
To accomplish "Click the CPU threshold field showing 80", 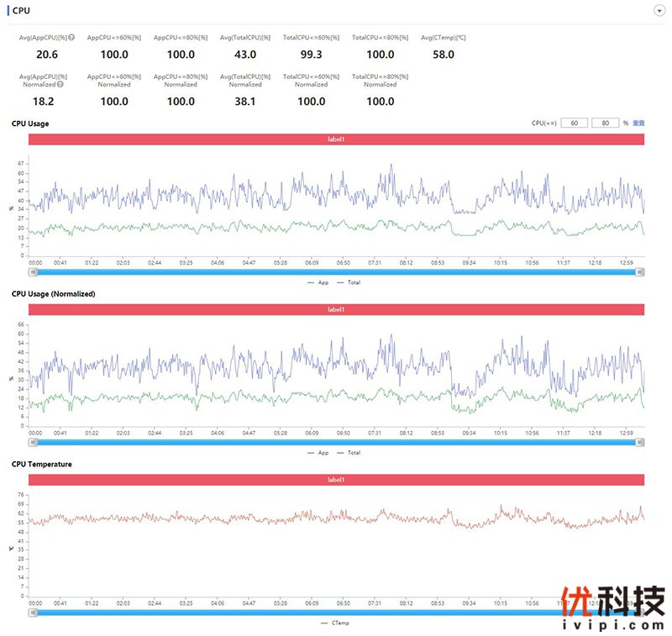I will coord(605,123).
